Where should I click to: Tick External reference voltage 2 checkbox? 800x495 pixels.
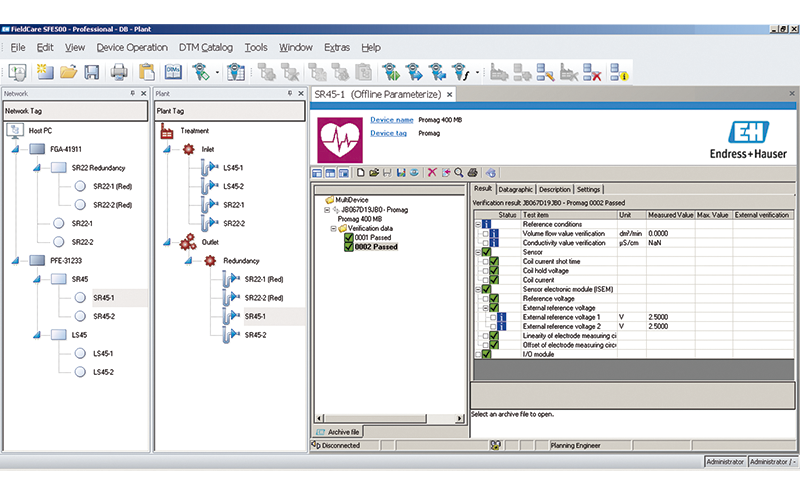coord(493,327)
